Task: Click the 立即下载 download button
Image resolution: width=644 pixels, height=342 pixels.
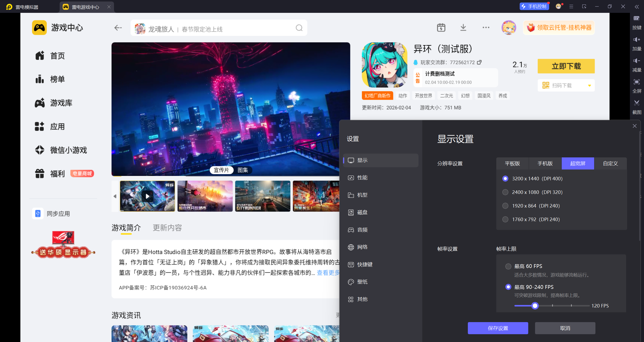Action: [x=566, y=66]
